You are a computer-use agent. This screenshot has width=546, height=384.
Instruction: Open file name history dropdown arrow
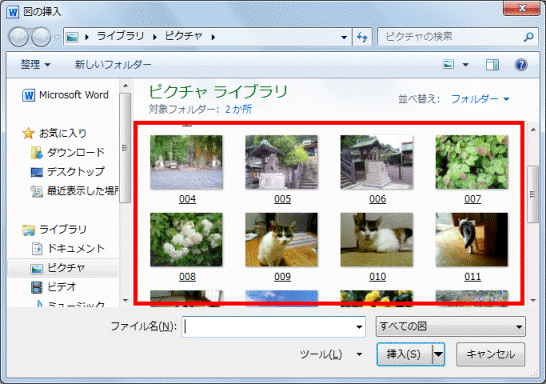pos(359,327)
